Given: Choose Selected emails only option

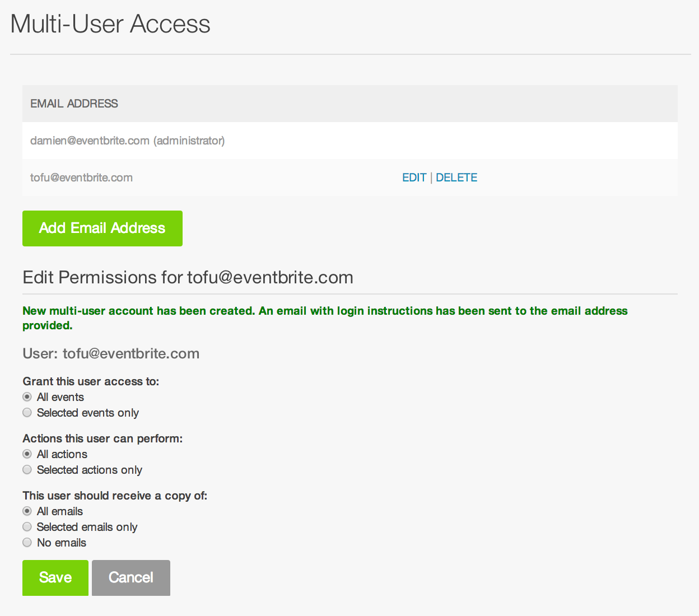Looking at the screenshot, I should point(27,527).
